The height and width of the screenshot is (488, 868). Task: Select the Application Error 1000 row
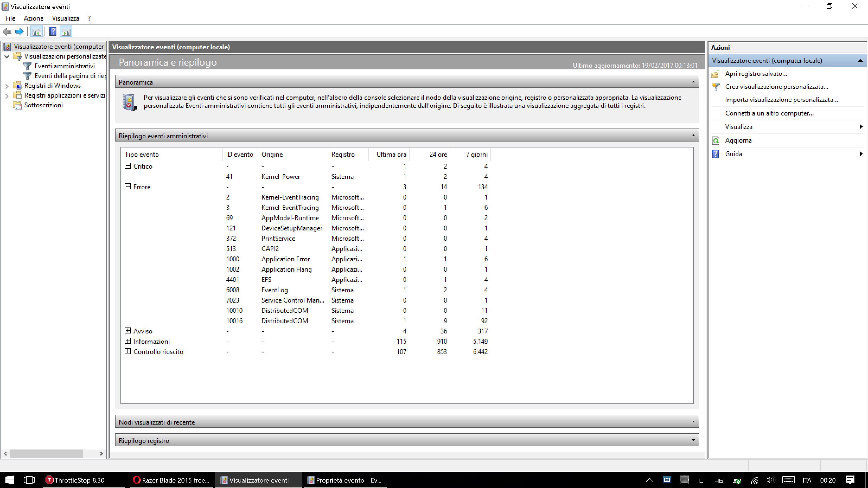click(x=307, y=259)
